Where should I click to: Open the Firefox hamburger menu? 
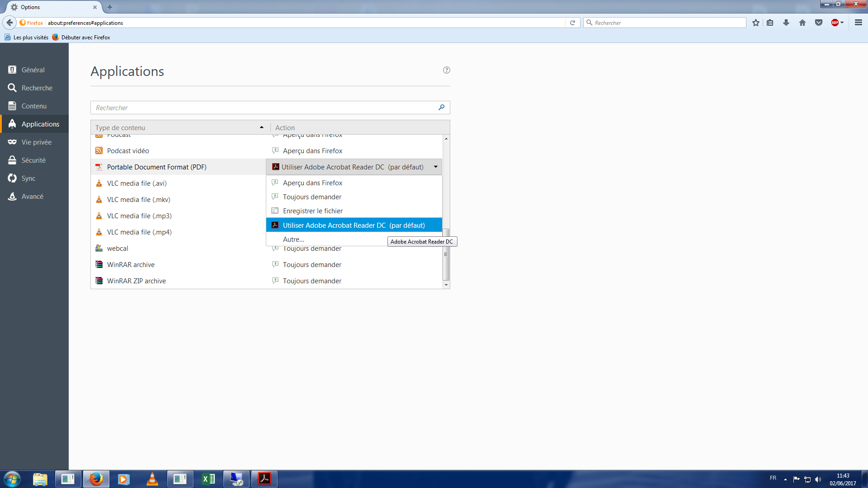click(x=859, y=23)
